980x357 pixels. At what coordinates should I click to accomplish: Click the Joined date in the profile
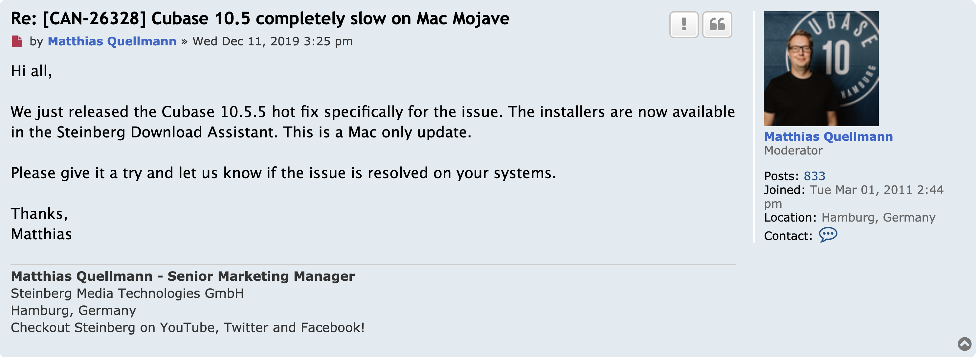click(x=876, y=190)
